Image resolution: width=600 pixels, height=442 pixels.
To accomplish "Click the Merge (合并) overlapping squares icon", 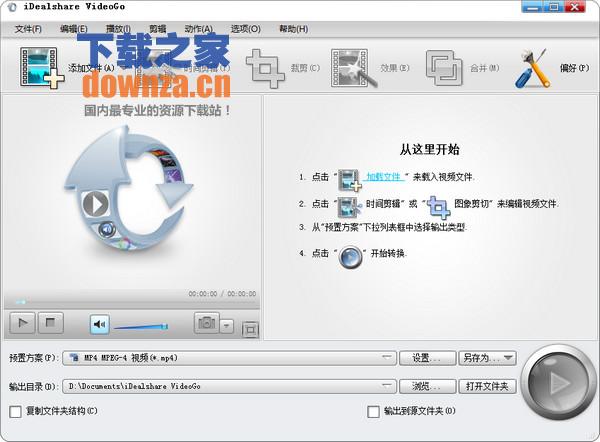I will coord(444,68).
